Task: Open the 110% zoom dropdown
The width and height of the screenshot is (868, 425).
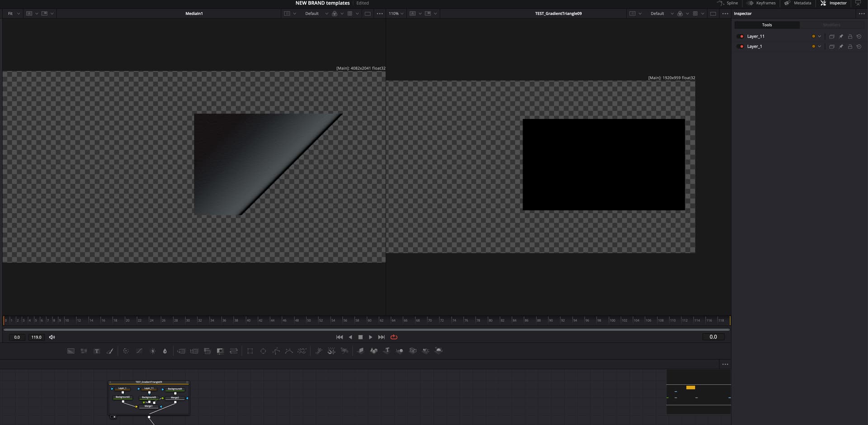Action: [396, 14]
